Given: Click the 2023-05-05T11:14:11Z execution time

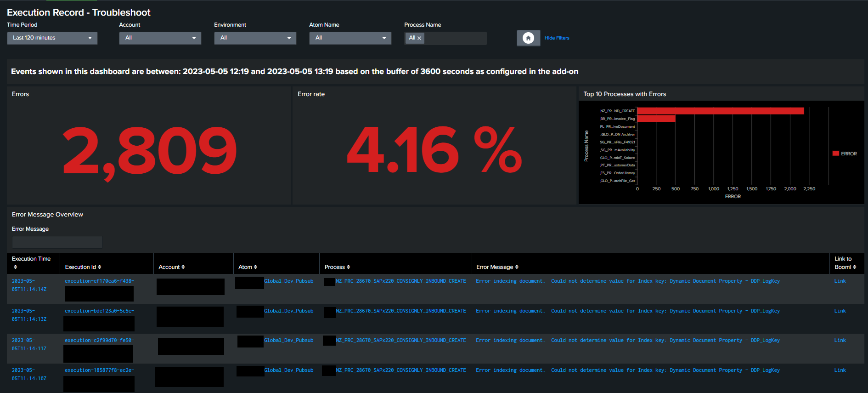Looking at the screenshot, I should [29, 344].
